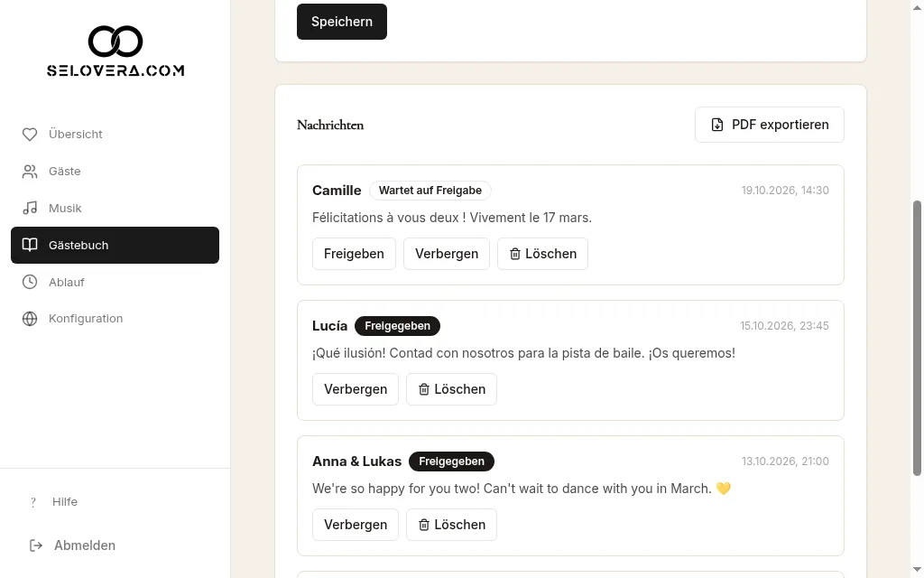Click the Freigegeben badge next to Anna & Lukas
924x578 pixels.
click(451, 461)
